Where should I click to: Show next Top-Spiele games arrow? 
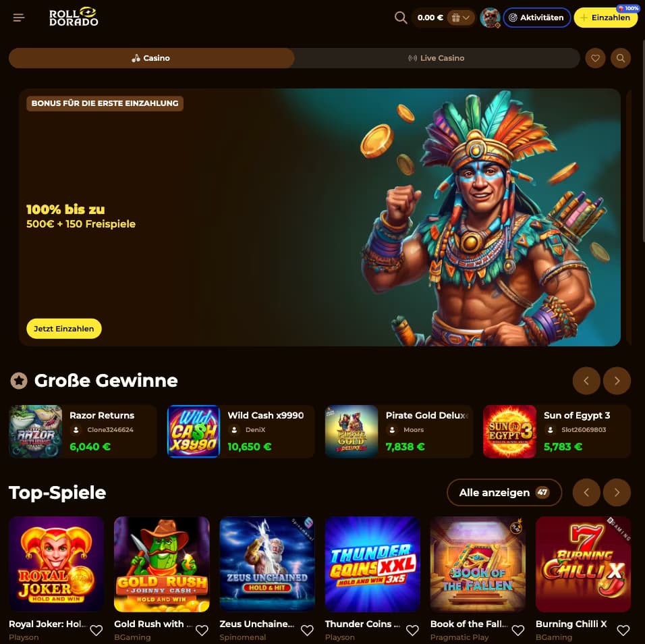617,492
